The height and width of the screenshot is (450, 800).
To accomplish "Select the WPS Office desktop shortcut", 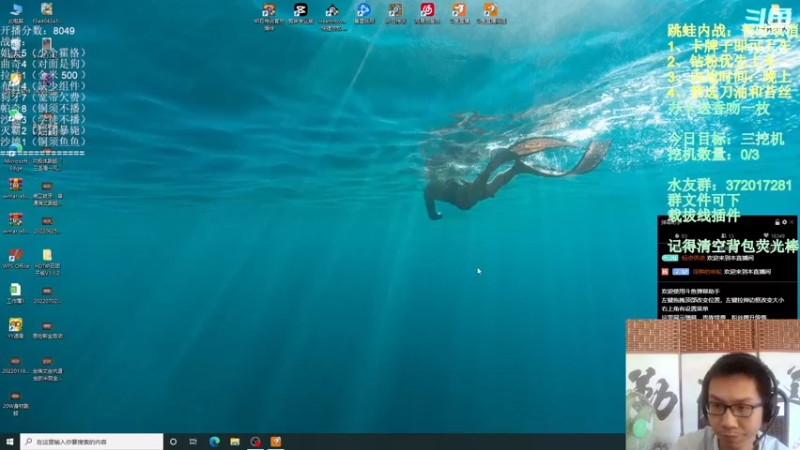I will (16, 258).
